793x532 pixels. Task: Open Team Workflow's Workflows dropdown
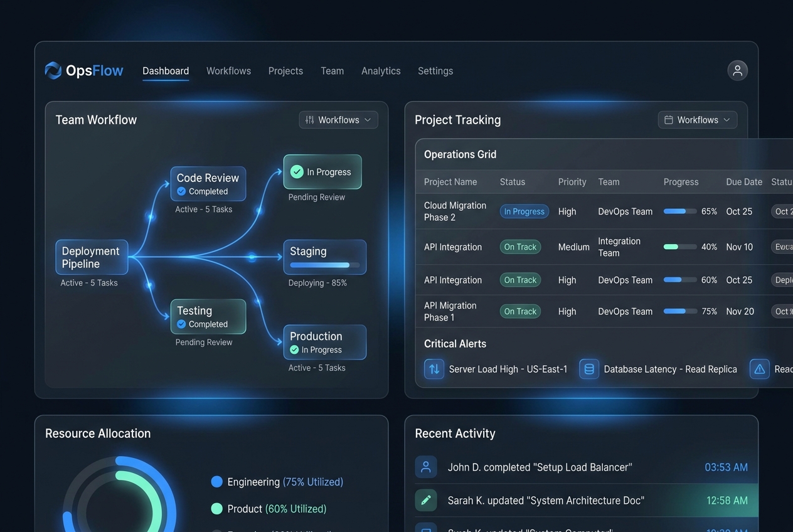click(339, 120)
